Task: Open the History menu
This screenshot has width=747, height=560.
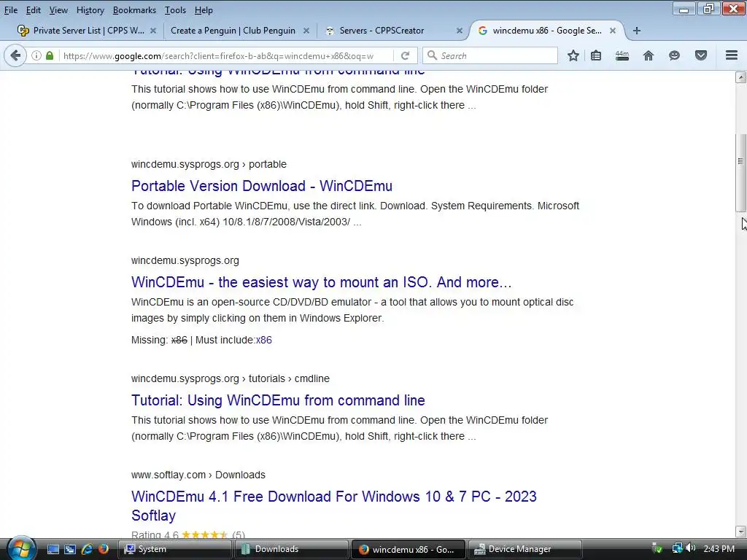Action: [x=90, y=10]
